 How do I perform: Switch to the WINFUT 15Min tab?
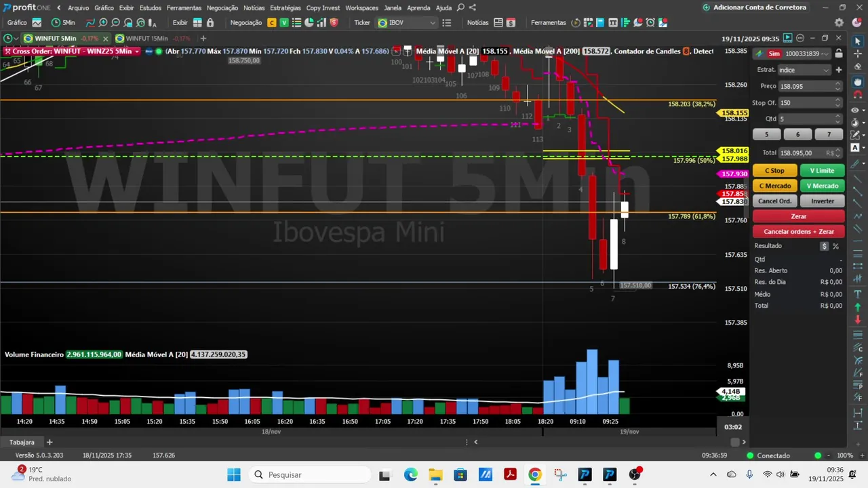click(x=146, y=39)
